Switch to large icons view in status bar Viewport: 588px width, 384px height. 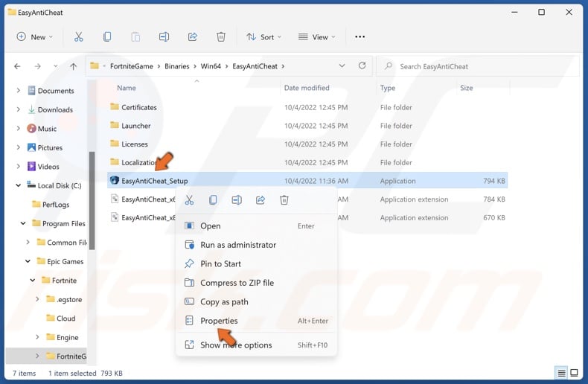click(574, 373)
